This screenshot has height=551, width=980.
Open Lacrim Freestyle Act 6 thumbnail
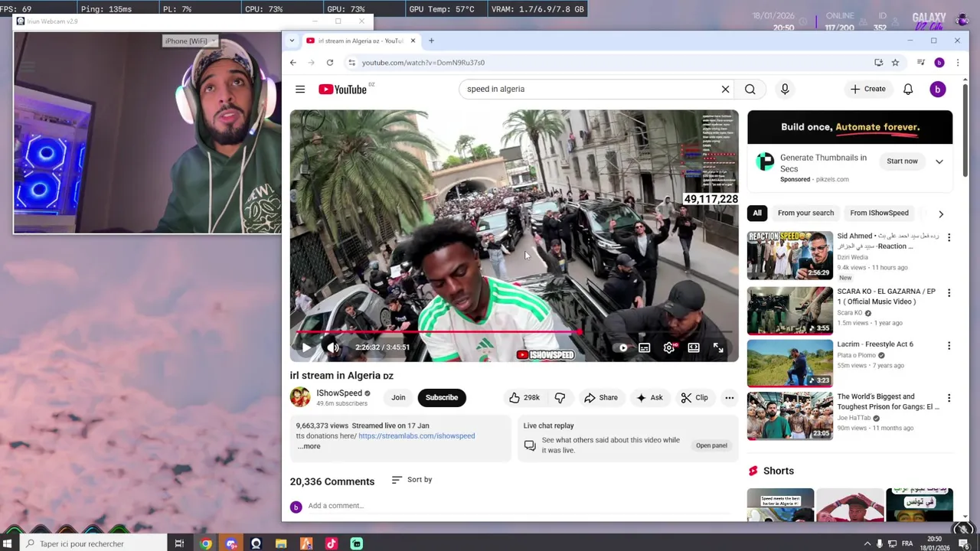[789, 363]
